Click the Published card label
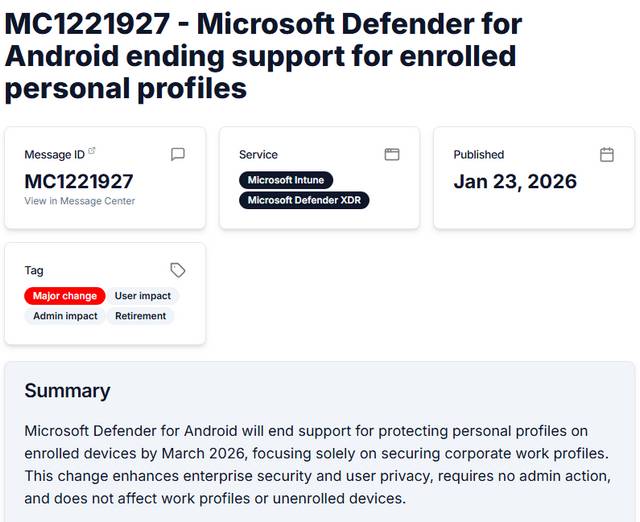The height and width of the screenshot is (522, 640). (x=478, y=155)
